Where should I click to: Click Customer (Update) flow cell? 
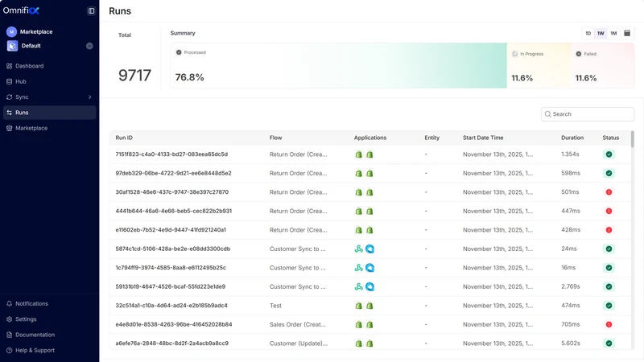(x=299, y=343)
